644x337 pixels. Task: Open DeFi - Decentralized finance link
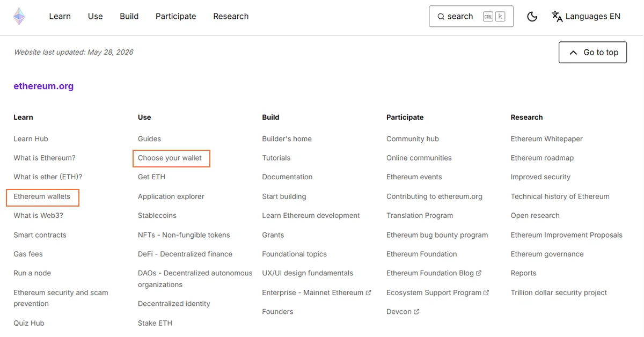185,254
